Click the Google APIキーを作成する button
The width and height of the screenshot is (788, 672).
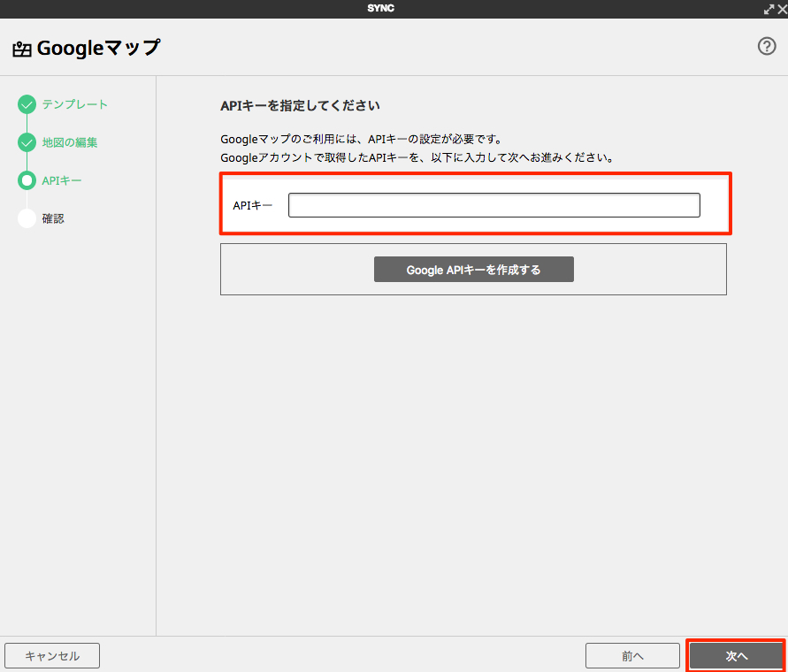click(473, 270)
